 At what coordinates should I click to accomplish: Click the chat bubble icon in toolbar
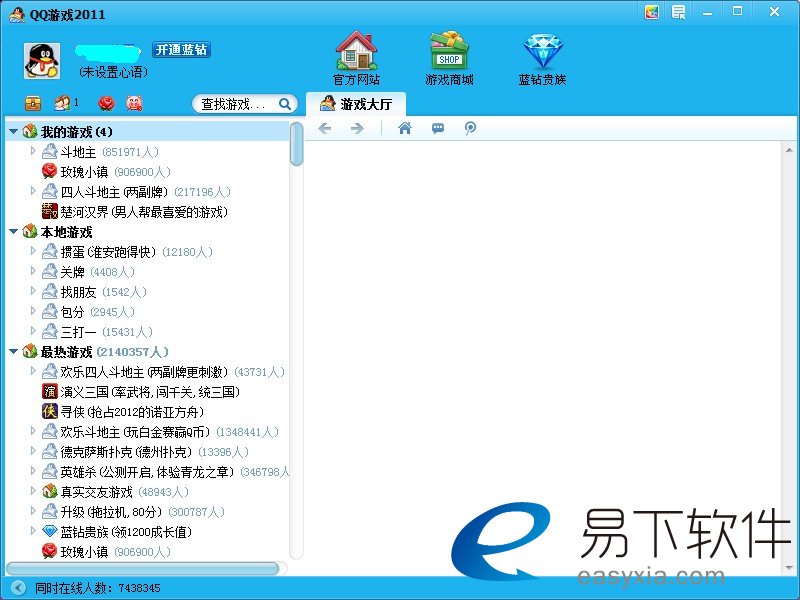pos(438,128)
